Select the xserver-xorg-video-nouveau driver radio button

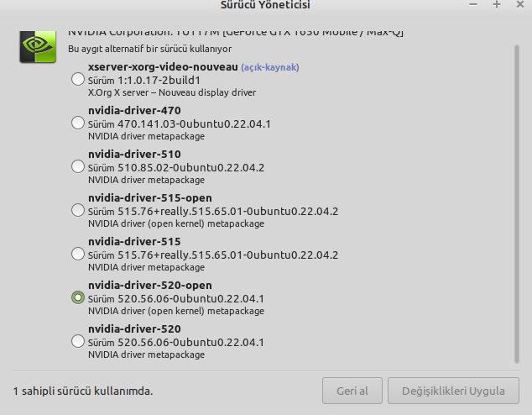click(78, 80)
